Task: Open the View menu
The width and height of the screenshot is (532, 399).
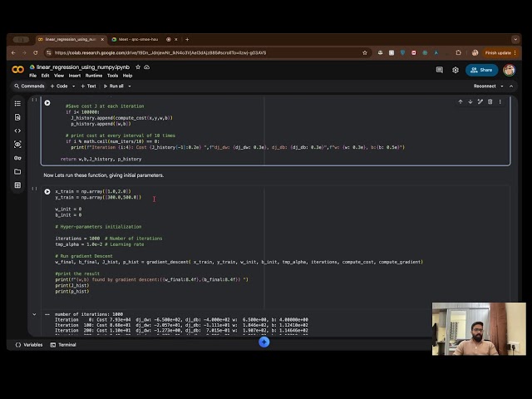Action: pyautogui.click(x=59, y=76)
